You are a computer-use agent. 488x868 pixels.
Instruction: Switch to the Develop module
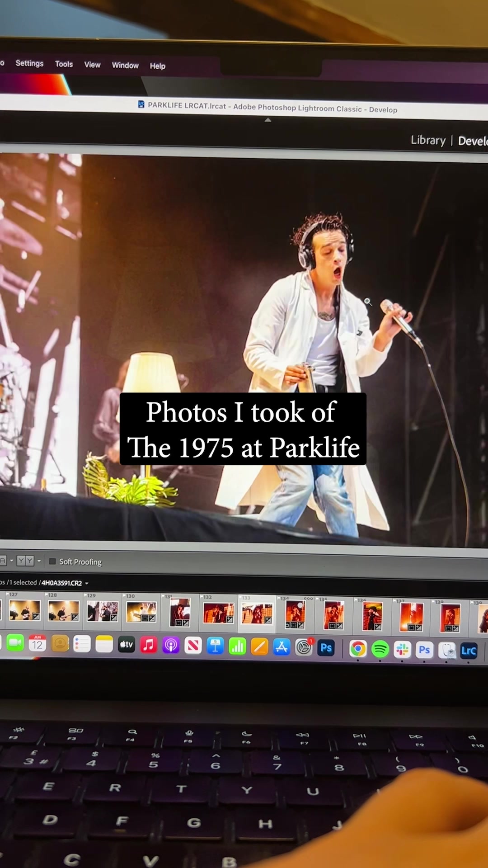tap(473, 141)
